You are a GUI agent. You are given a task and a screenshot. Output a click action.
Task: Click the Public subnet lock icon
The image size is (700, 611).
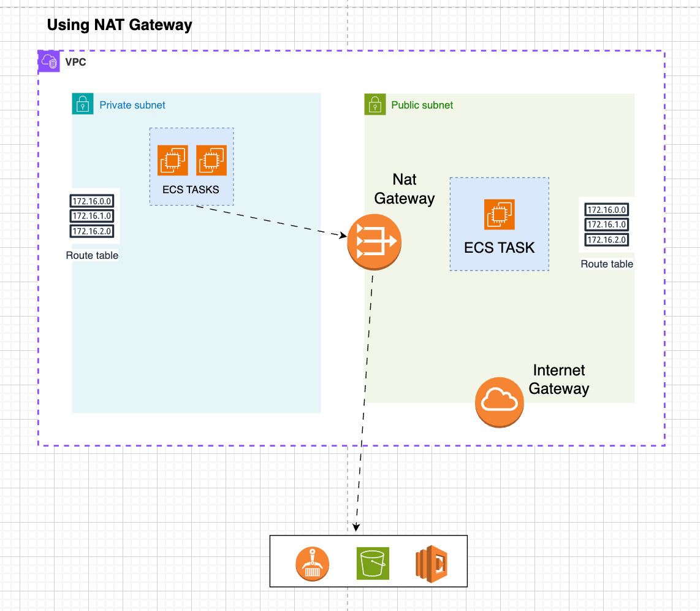(375, 104)
